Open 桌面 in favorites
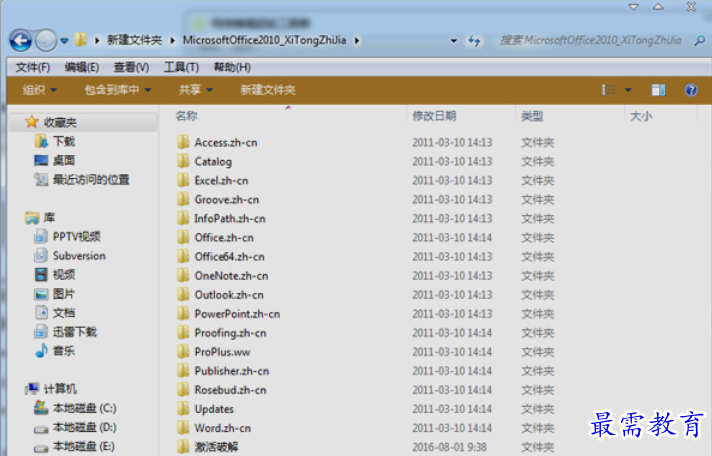 64,160
